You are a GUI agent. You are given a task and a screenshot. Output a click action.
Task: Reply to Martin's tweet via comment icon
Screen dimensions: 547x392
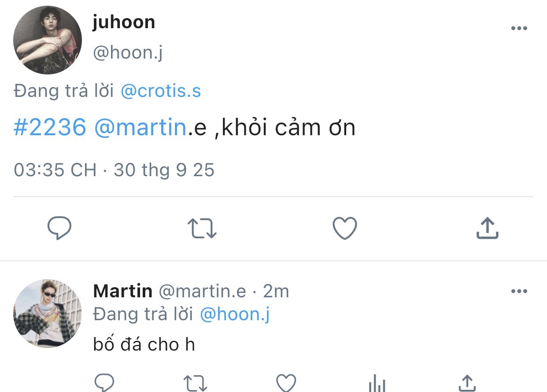(104, 382)
